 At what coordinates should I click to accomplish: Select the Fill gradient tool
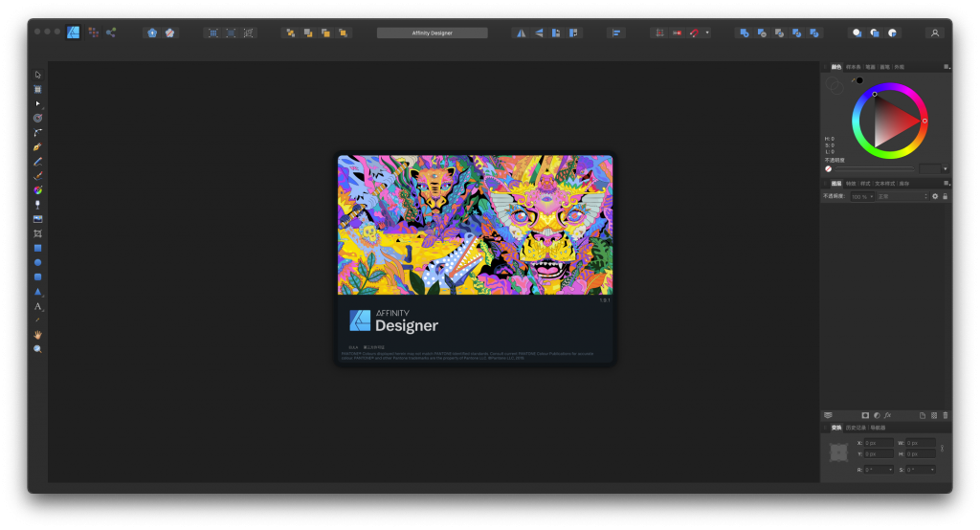37,190
